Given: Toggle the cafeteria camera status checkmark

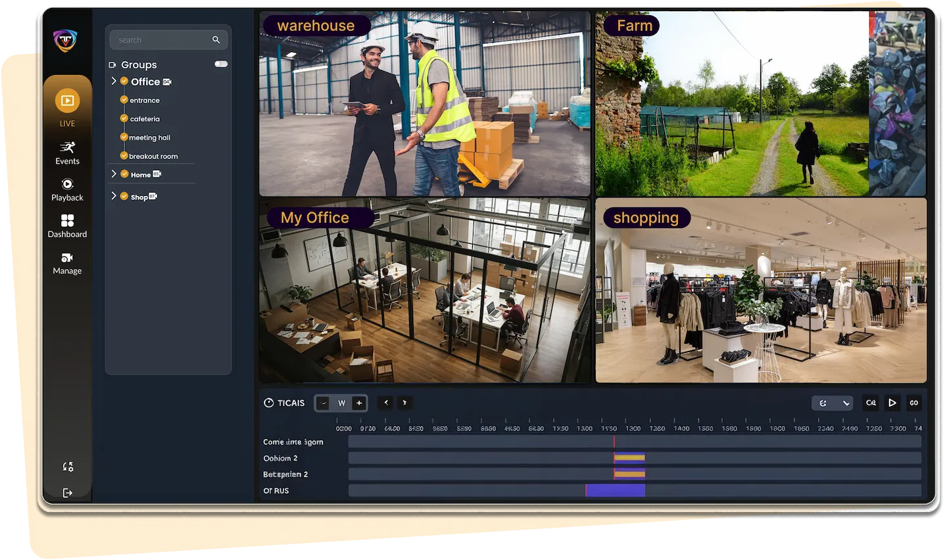Looking at the screenshot, I should (x=124, y=118).
